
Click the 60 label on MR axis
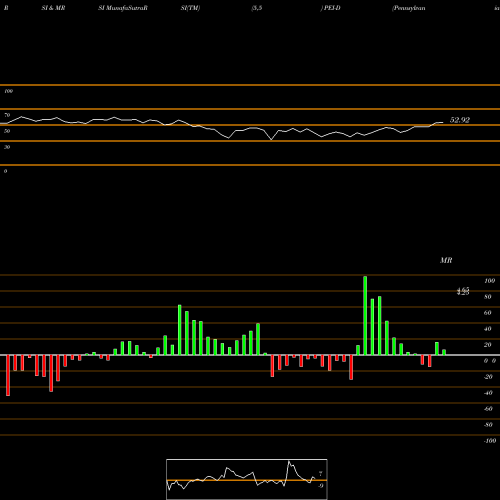[488, 313]
